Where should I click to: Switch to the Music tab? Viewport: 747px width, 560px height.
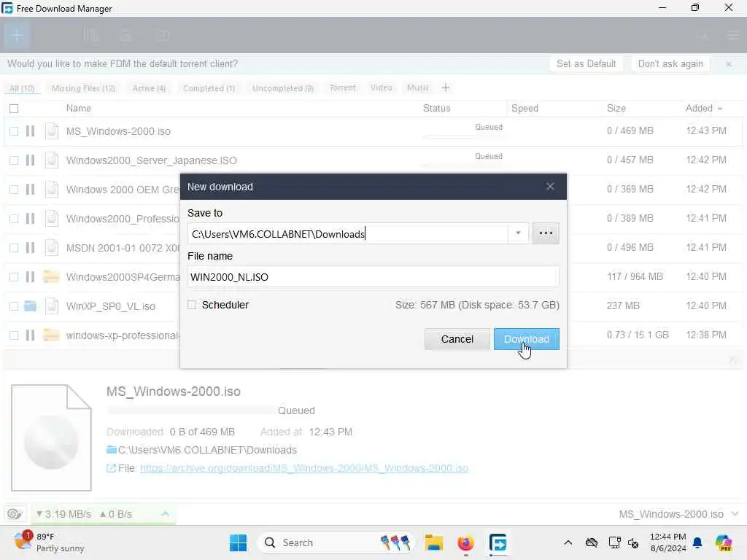(418, 87)
